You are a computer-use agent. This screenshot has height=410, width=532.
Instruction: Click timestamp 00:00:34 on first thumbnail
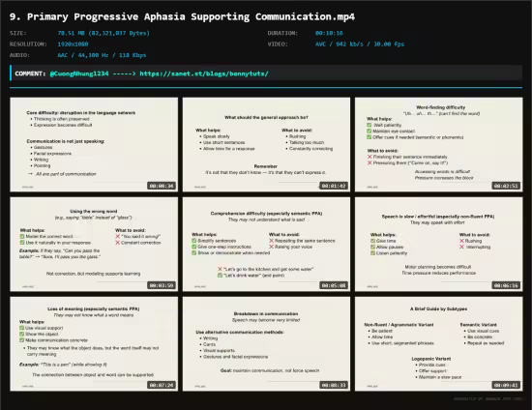tap(162, 186)
